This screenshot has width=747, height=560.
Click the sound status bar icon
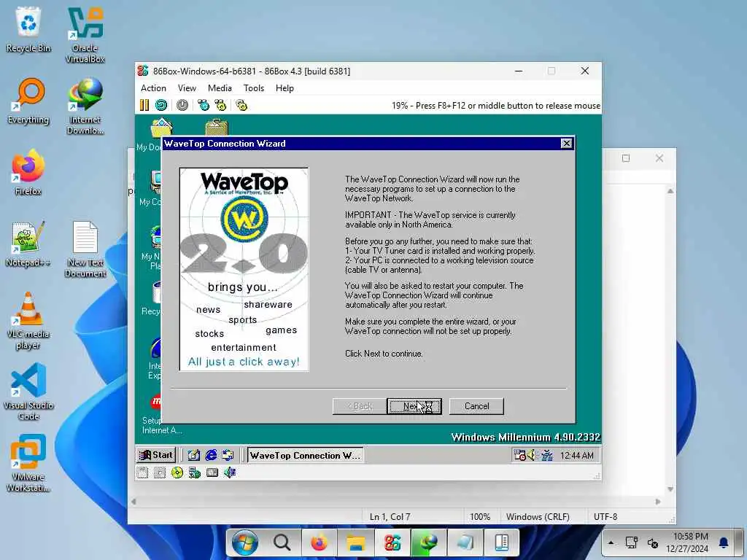[230, 472]
